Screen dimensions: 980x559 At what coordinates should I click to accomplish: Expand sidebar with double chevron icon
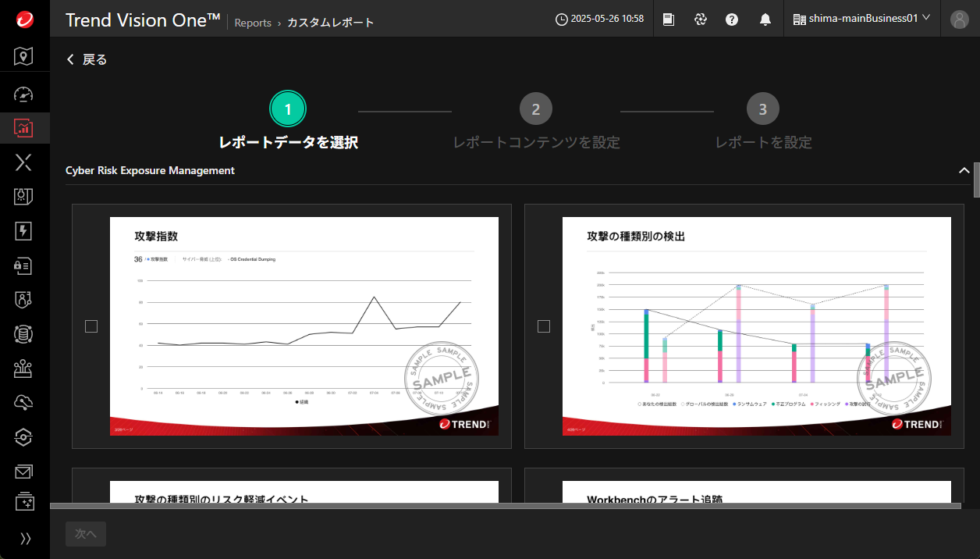[25, 538]
